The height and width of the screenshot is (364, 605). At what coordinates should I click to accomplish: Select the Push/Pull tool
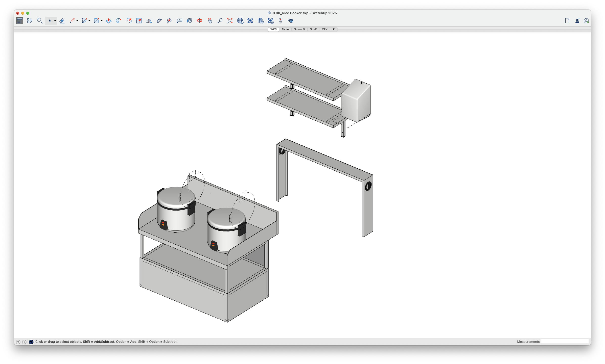click(109, 21)
